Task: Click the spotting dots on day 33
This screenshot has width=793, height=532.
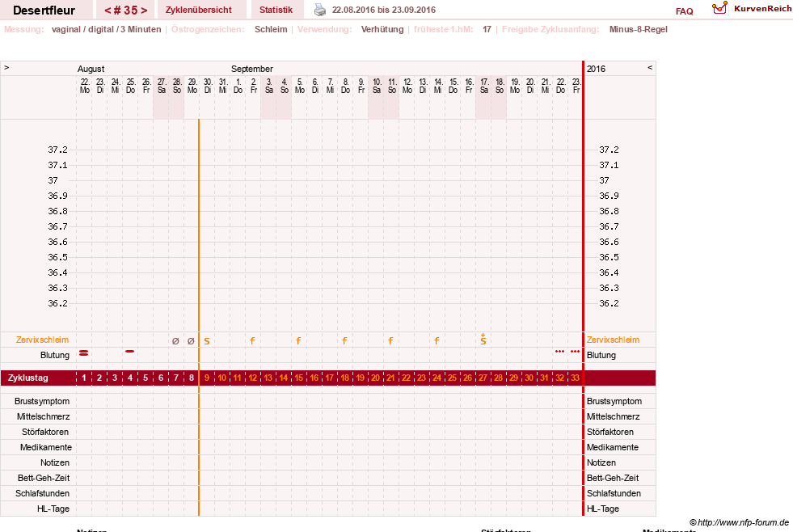Action: 575,351
